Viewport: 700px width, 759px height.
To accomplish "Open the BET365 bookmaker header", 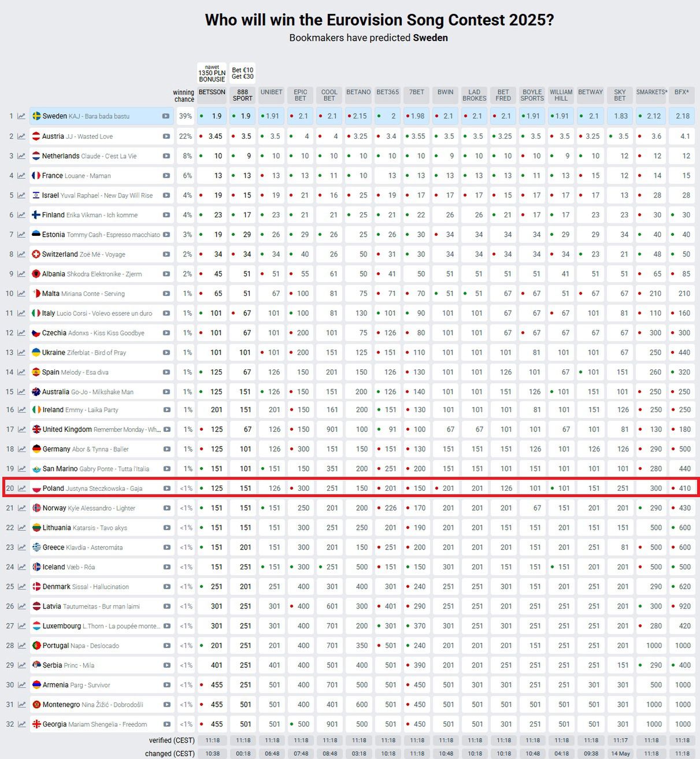I will [x=388, y=95].
